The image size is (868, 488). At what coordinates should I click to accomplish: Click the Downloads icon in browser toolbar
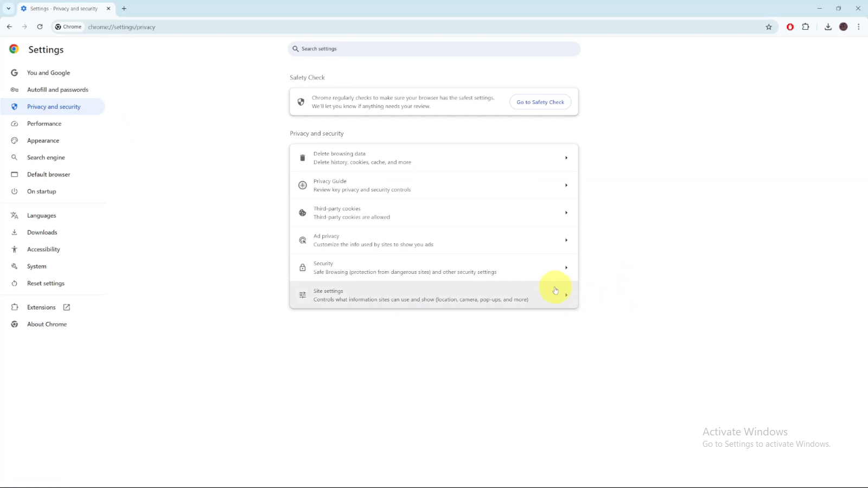828,27
